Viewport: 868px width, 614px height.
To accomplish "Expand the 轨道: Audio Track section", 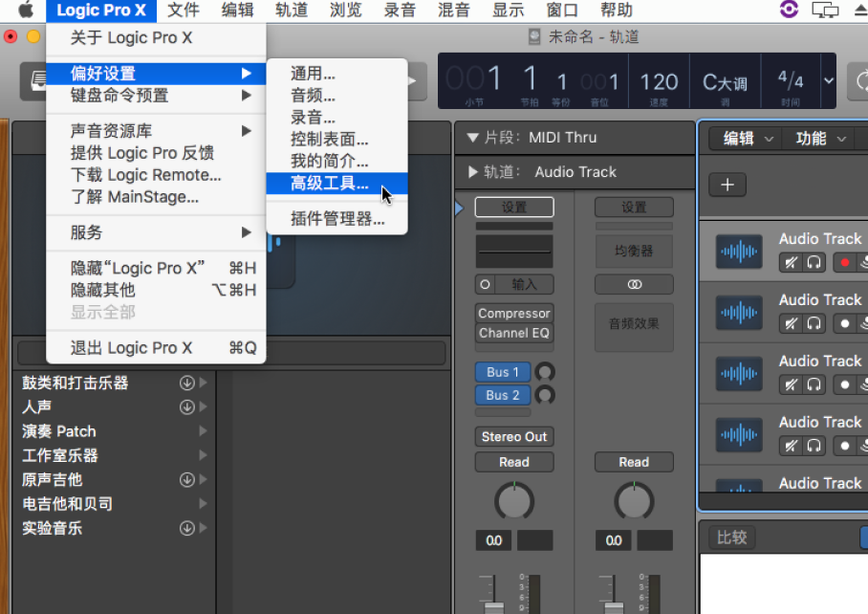I will 472,172.
